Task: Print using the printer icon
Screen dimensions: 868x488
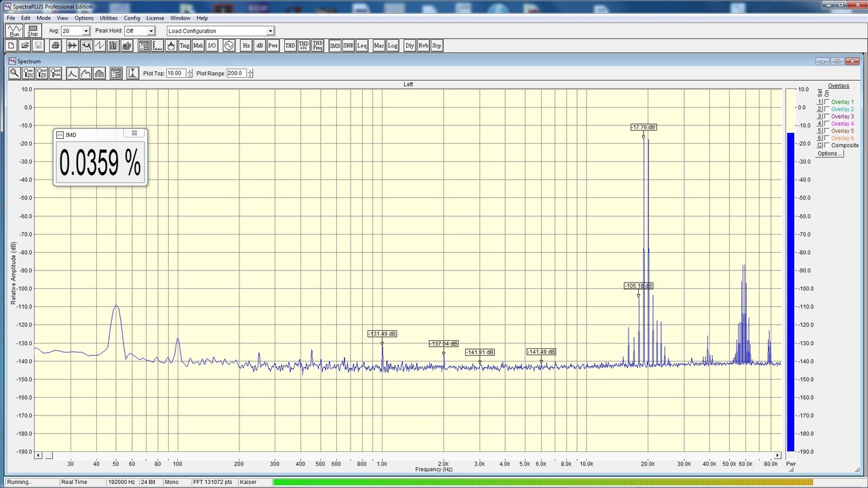Action: [55, 45]
